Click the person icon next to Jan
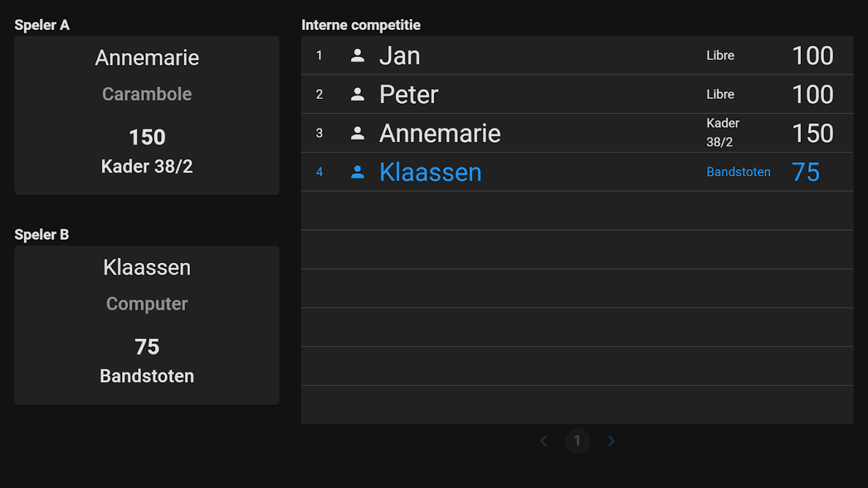Image resolution: width=868 pixels, height=488 pixels. pos(358,56)
